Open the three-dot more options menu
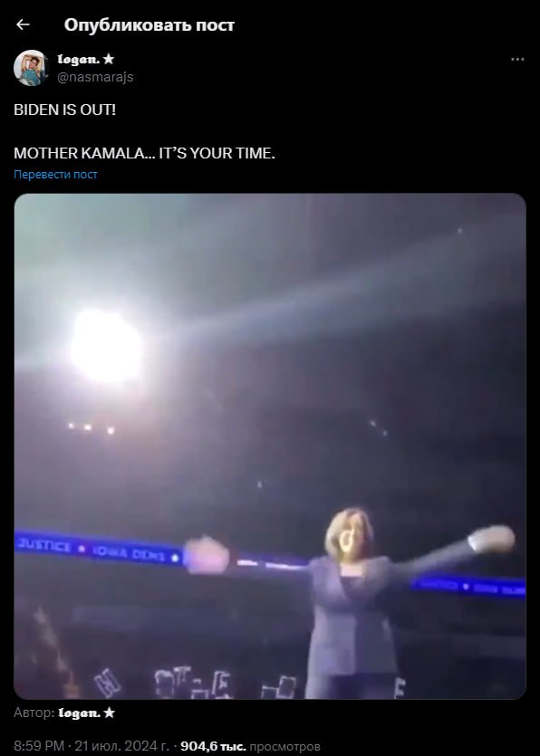 tap(517, 60)
